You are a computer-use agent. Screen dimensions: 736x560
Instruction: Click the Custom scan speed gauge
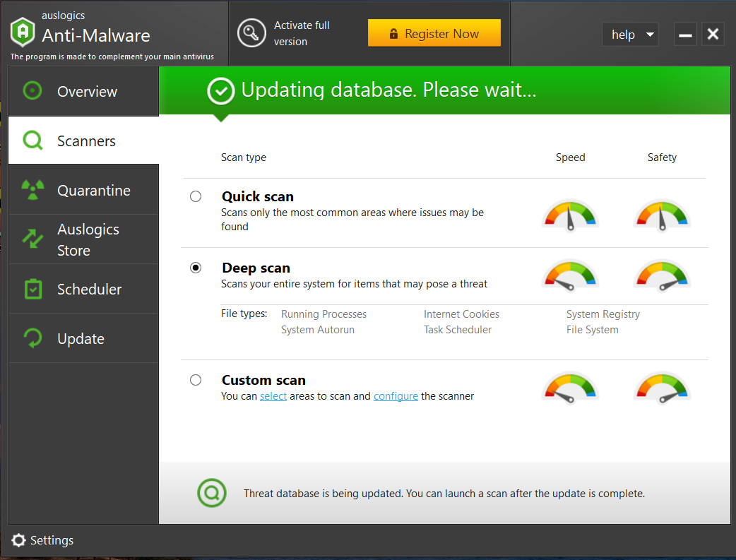[x=570, y=388]
